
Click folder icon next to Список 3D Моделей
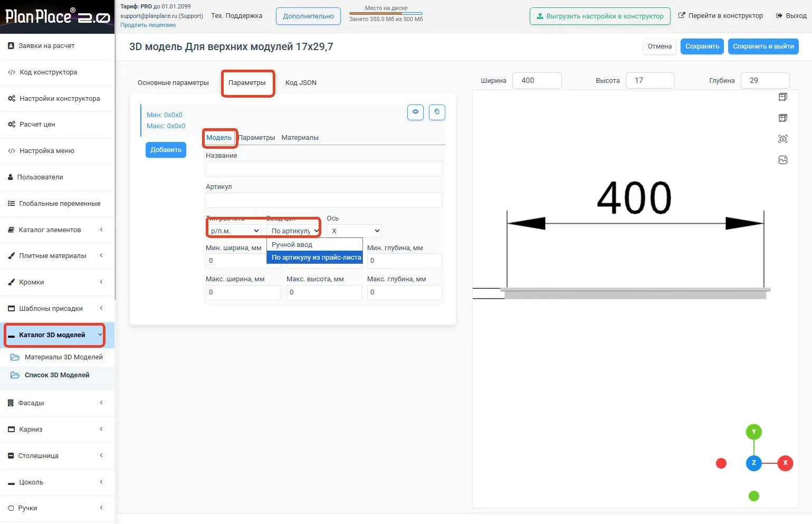click(15, 375)
